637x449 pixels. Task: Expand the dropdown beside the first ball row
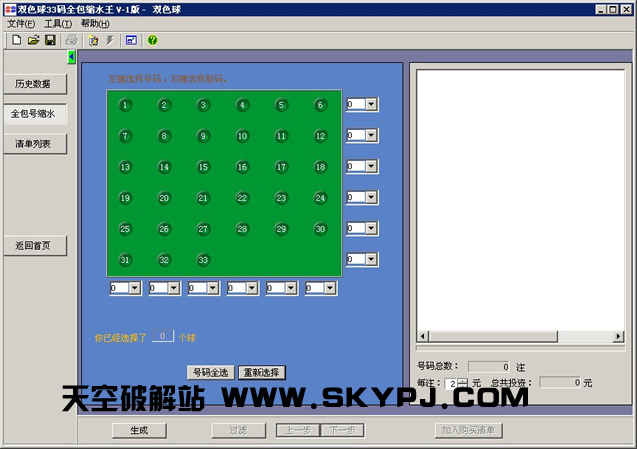coord(372,104)
